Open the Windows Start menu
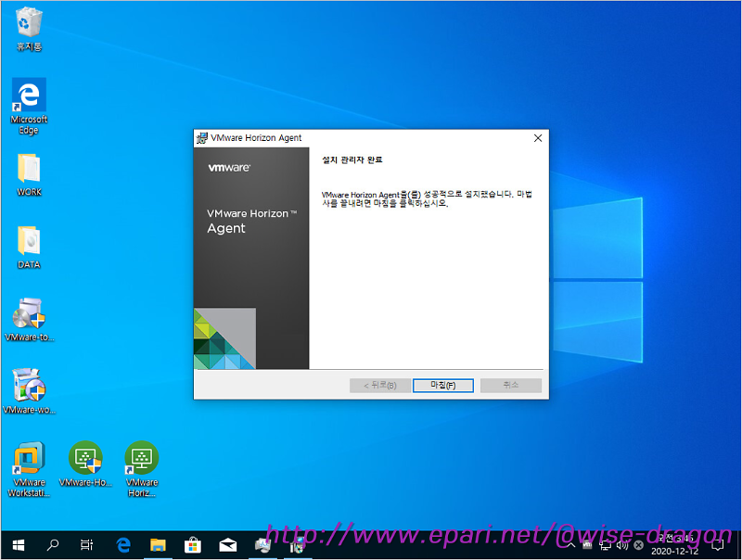Image resolution: width=742 pixels, height=560 pixels. (19, 545)
